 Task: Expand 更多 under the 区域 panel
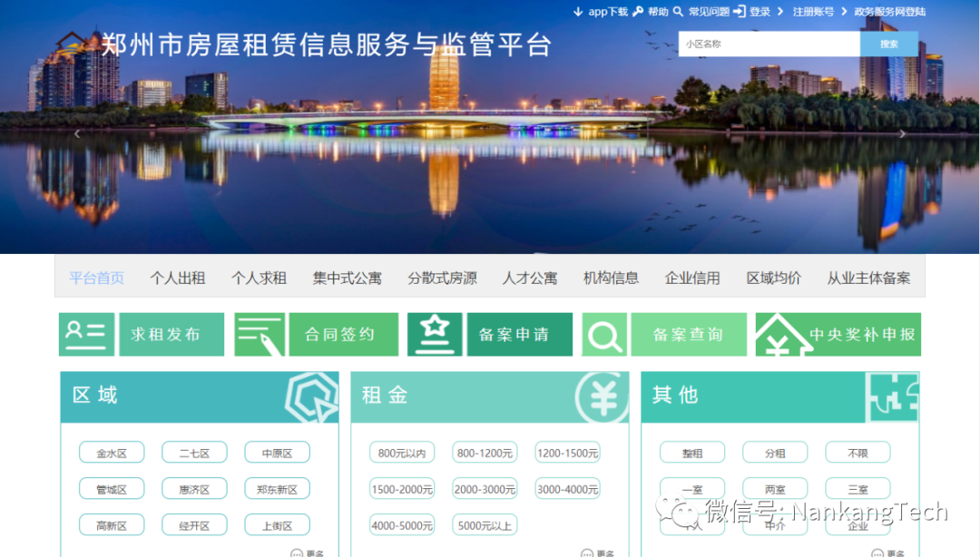coord(308,552)
